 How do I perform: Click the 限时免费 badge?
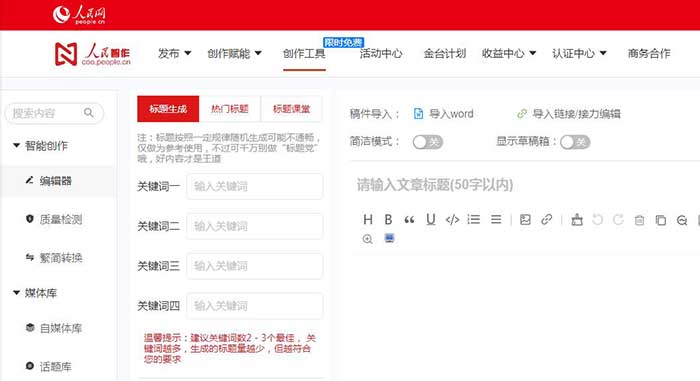[x=344, y=42]
